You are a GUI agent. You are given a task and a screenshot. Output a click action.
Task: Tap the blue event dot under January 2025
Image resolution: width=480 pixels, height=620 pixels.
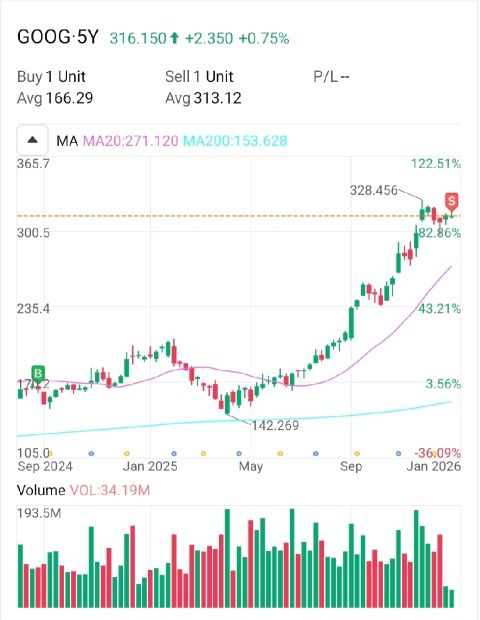click(x=174, y=454)
